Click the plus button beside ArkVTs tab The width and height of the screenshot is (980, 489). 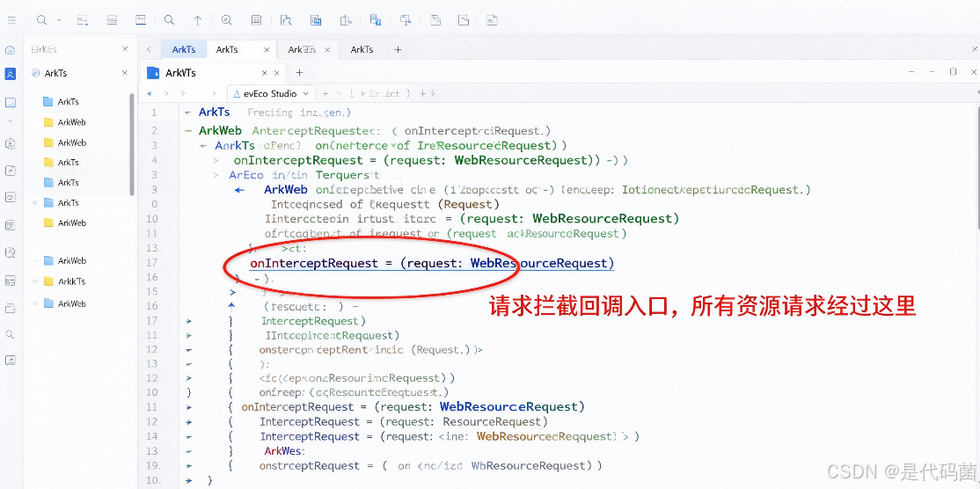pos(299,73)
